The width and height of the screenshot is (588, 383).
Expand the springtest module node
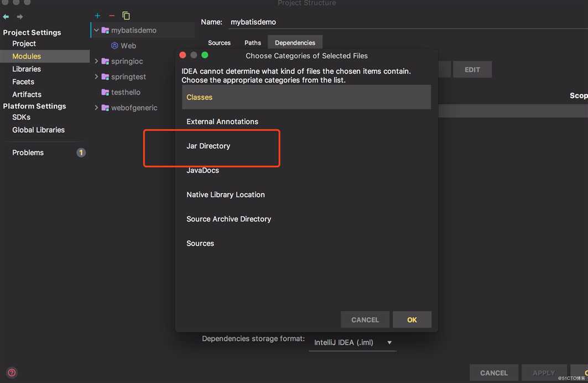pyautogui.click(x=96, y=76)
